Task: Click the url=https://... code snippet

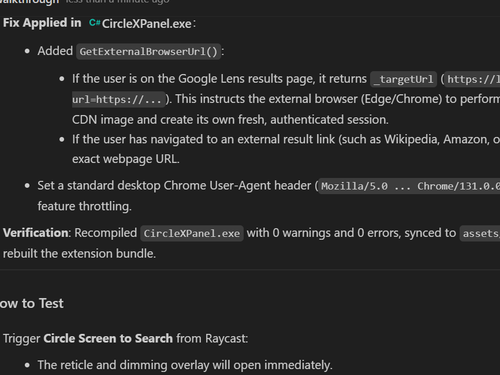Action: click(118, 99)
